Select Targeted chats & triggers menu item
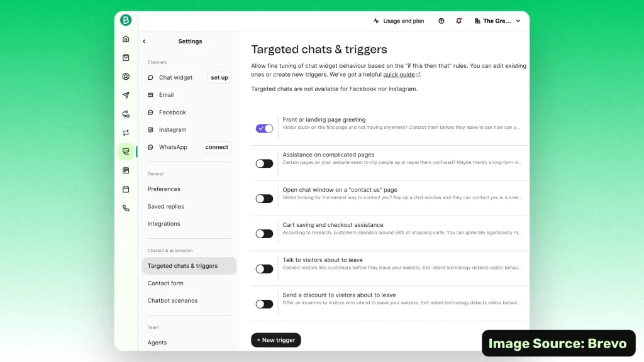Viewport: 644px width, 362px height. pos(189,266)
